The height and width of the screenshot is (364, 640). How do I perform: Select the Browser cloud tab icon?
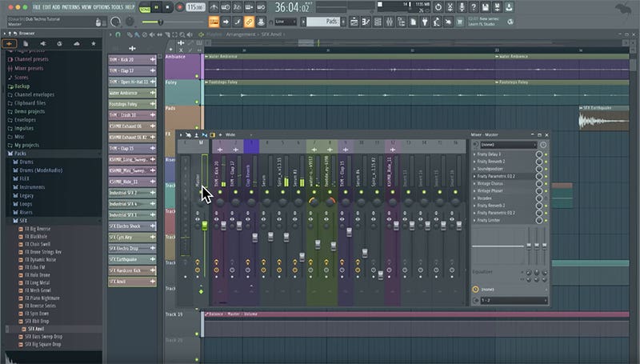[77, 43]
